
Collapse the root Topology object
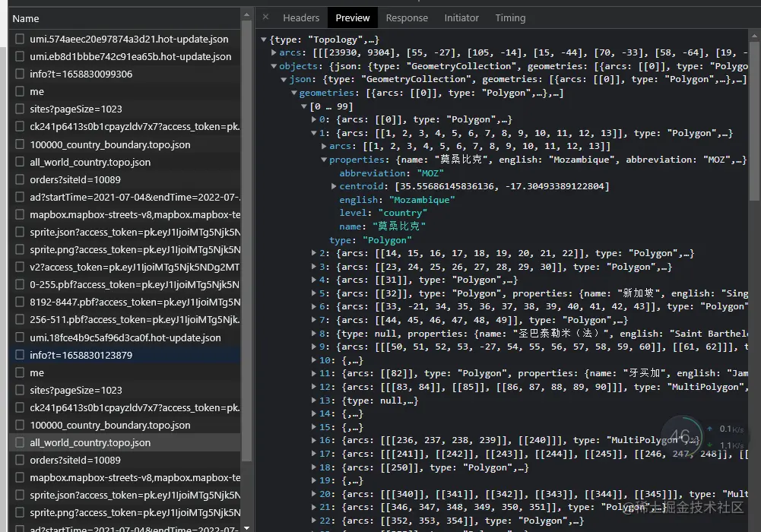point(264,40)
